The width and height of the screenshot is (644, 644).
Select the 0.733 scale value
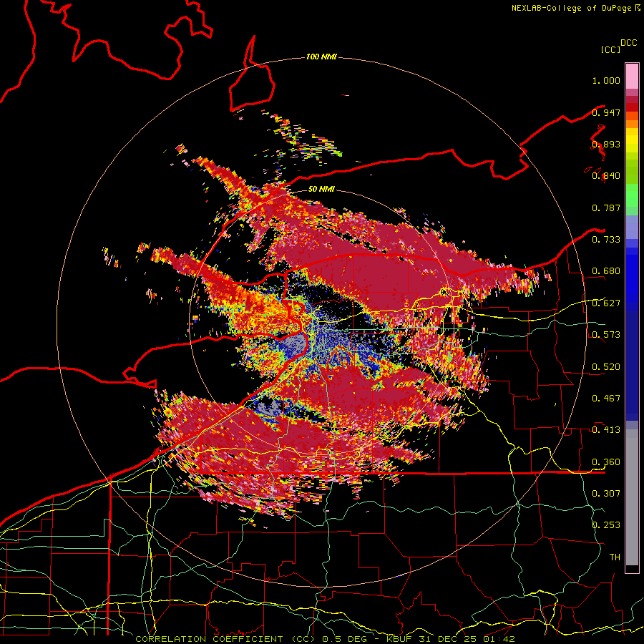606,240
